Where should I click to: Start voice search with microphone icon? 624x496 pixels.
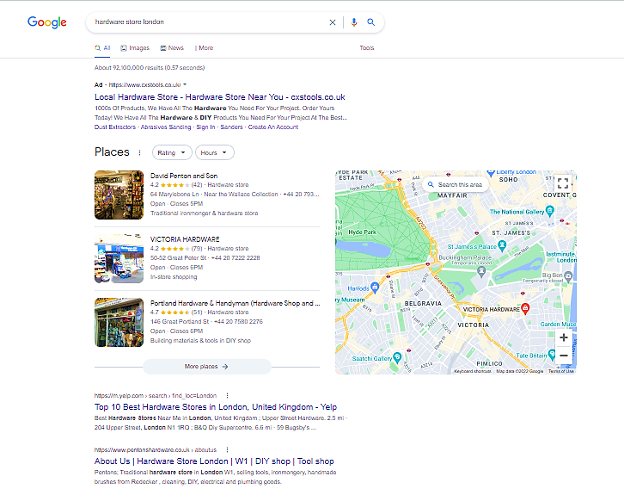click(354, 22)
